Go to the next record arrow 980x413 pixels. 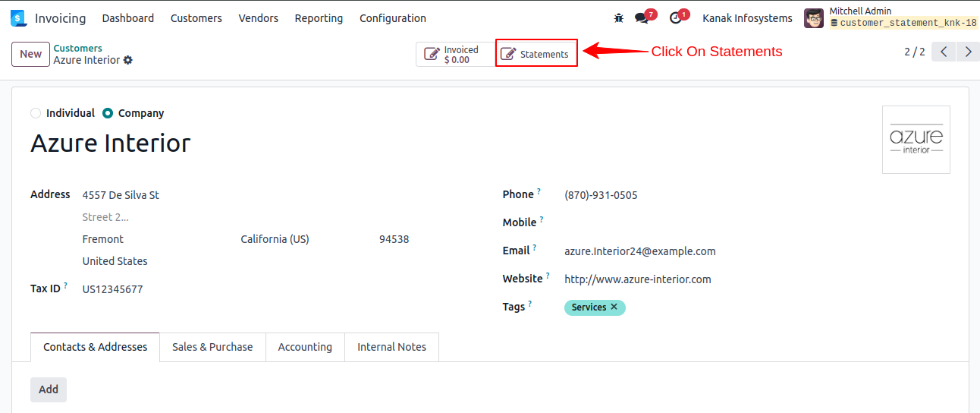click(967, 52)
